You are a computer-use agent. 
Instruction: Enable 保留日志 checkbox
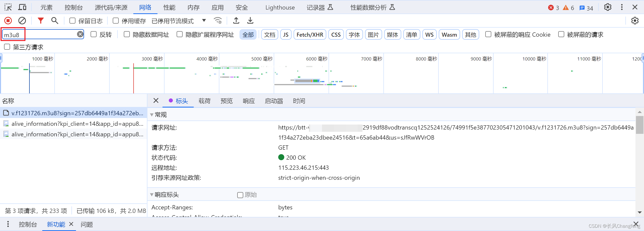(72, 21)
